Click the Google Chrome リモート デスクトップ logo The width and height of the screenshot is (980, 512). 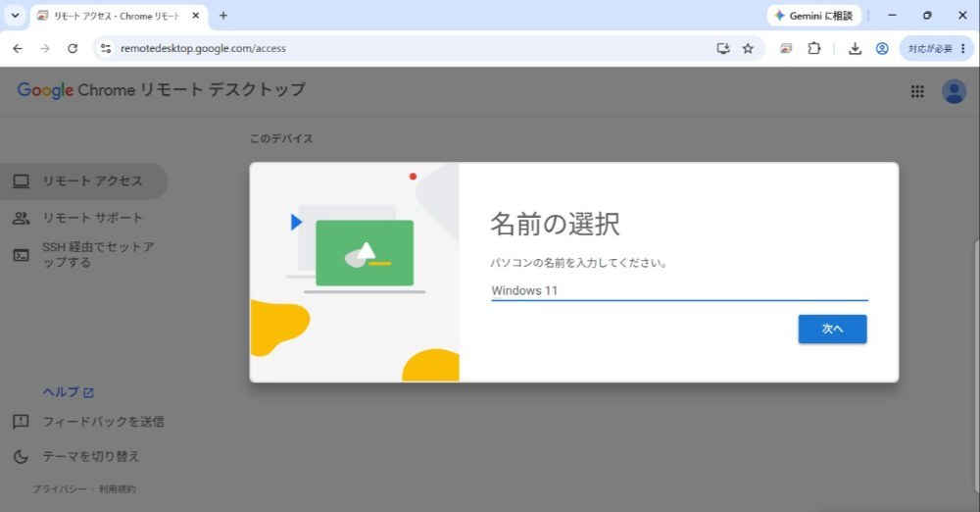coord(162,90)
